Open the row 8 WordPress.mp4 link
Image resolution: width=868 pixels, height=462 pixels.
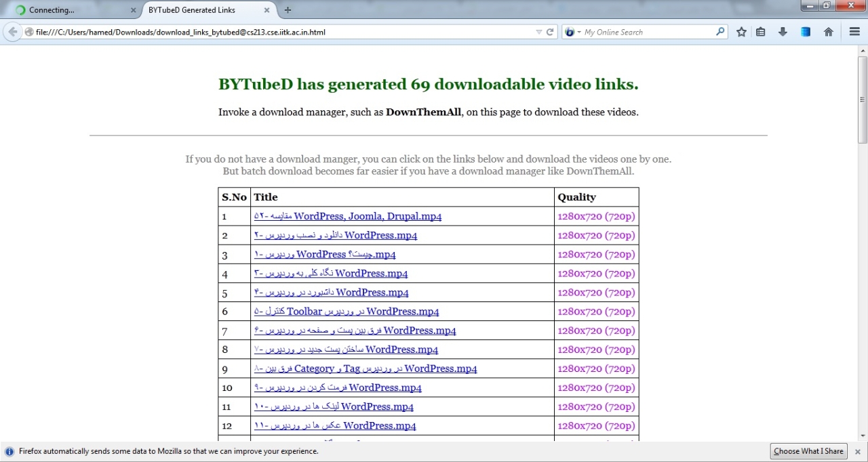346,350
